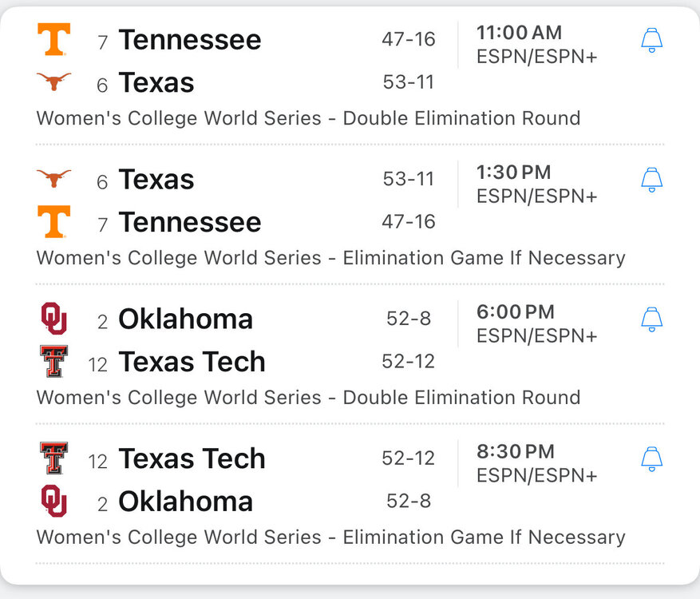The width and height of the screenshot is (700, 599).
Task: Toggle alert bell for 6:00 PM game
Action: (x=652, y=319)
